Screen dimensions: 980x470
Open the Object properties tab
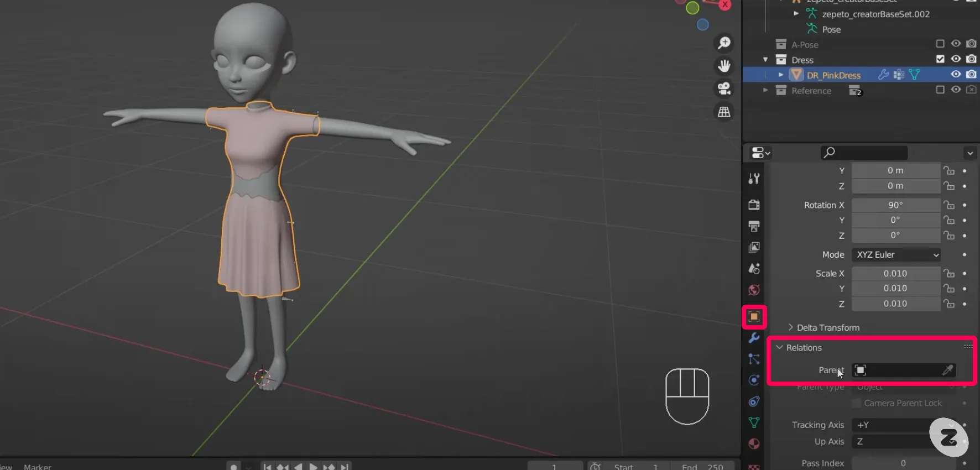754,316
